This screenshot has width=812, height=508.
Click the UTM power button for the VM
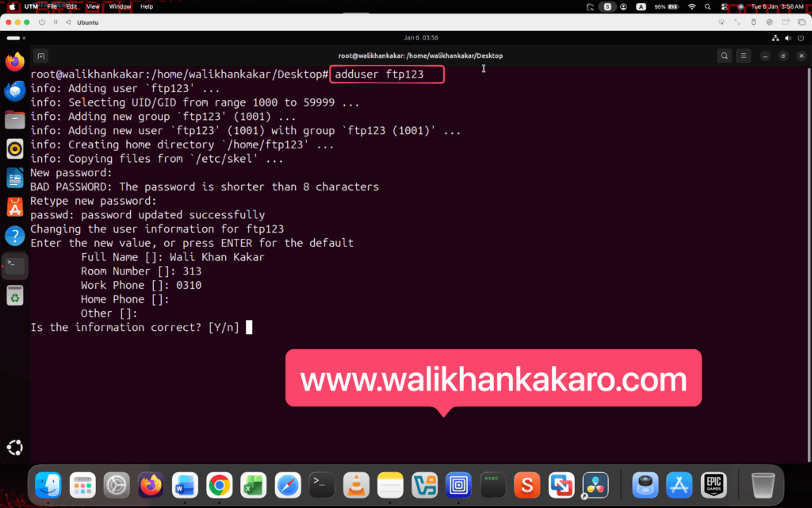[40, 22]
